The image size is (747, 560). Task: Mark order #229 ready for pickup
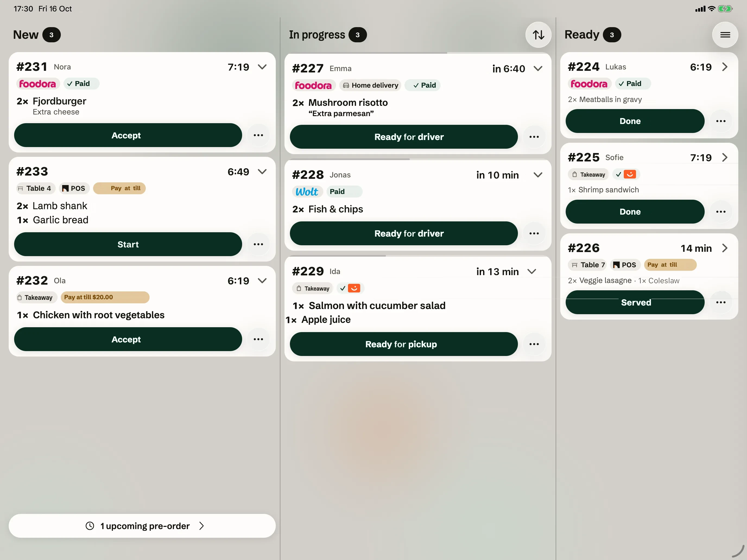tap(404, 344)
